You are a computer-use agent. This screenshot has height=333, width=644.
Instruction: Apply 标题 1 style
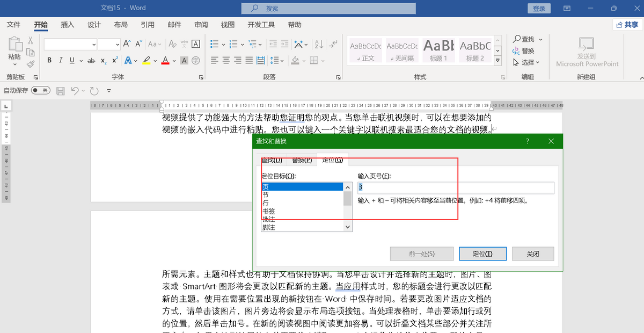pos(438,49)
